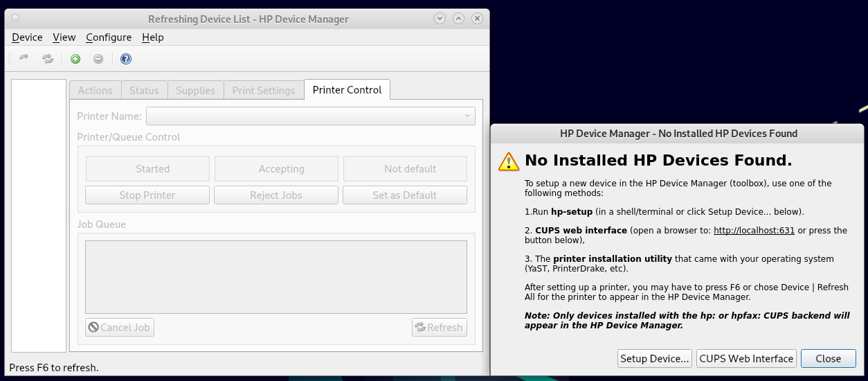Click the Started status field
The width and height of the screenshot is (868, 381).
tap(147, 169)
